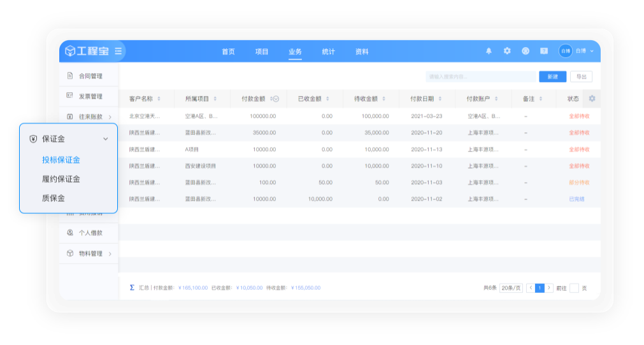This screenshot has width=644, height=345.
Task: Collapse the 保证金 menu group
Action: pyautogui.click(x=106, y=139)
